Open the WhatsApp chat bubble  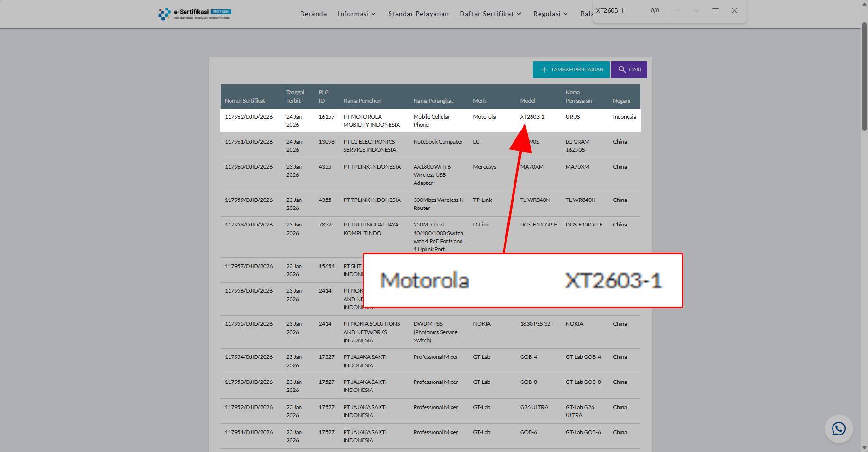coord(839,429)
